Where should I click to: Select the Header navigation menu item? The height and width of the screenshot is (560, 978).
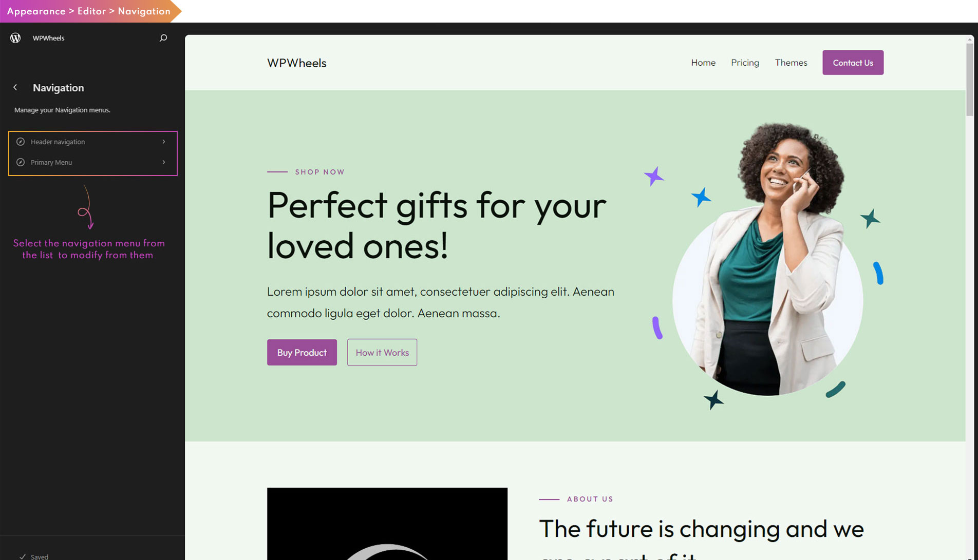click(58, 142)
